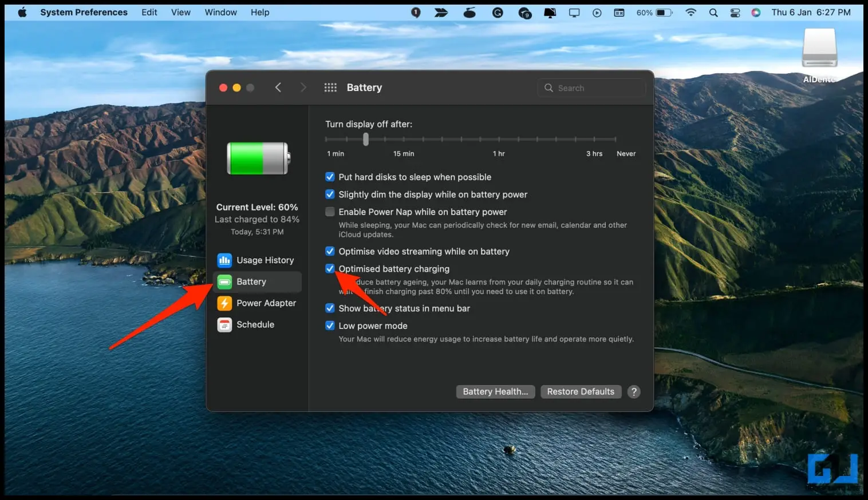Open help with the question mark button
The width and height of the screenshot is (868, 500).
(634, 392)
